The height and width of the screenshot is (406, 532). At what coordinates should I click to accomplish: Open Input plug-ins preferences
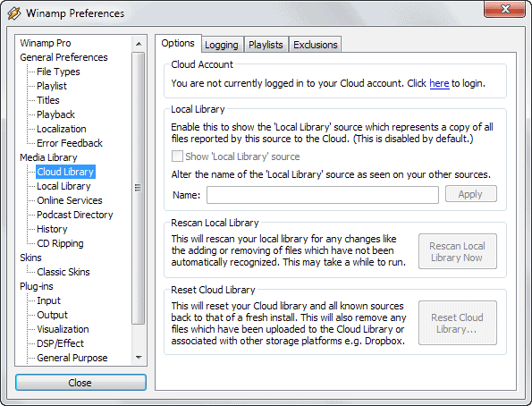(48, 300)
